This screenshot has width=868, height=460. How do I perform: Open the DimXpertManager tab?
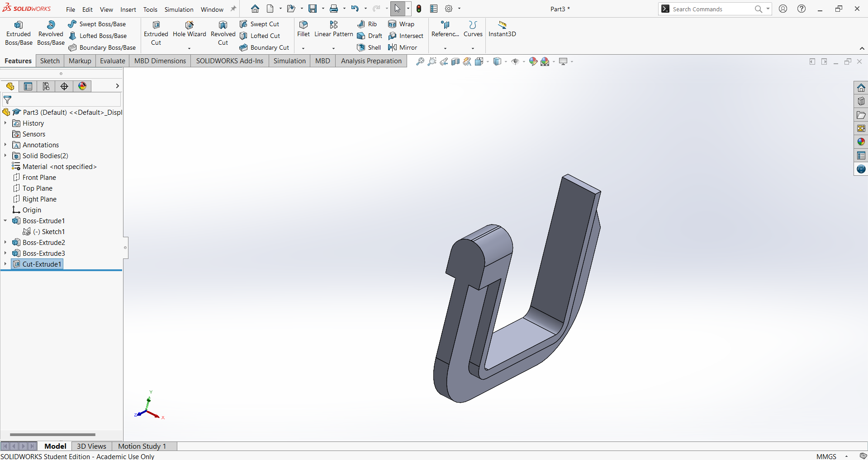point(64,86)
